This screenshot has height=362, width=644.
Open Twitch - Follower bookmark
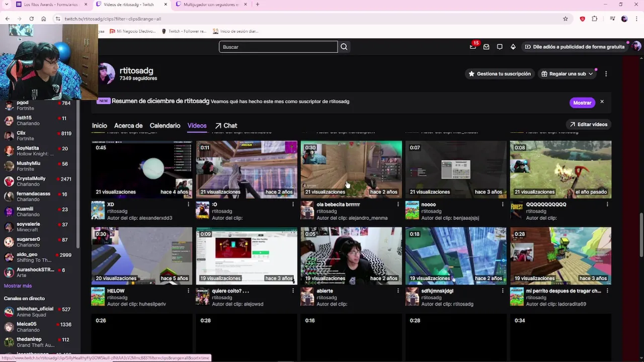tap(184, 31)
